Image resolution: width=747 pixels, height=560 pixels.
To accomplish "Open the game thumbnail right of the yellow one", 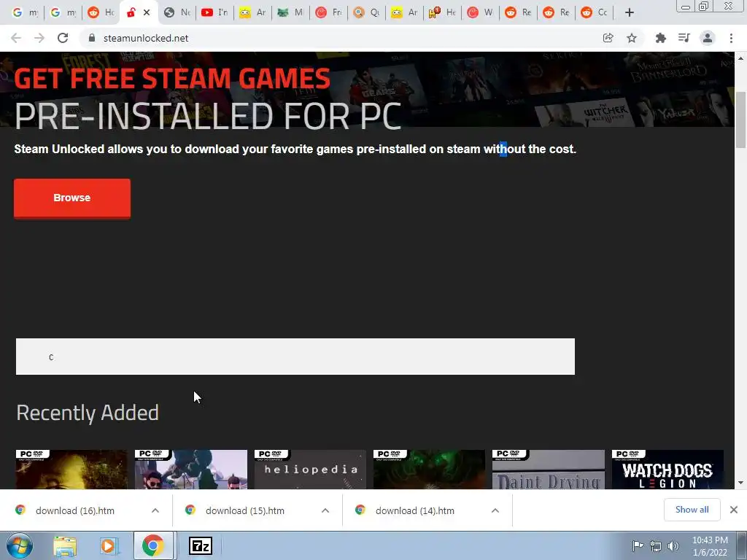I will [x=191, y=470].
